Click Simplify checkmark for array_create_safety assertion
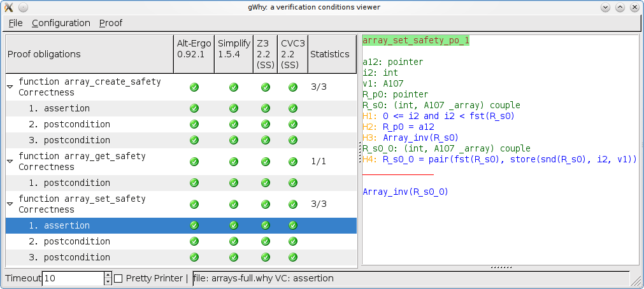Image resolution: width=644 pixels, height=289 pixels. (x=233, y=108)
